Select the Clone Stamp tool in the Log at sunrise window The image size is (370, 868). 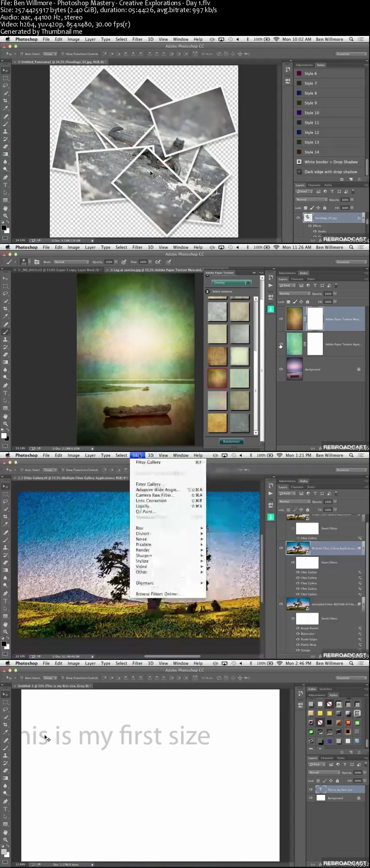[x=6, y=339]
